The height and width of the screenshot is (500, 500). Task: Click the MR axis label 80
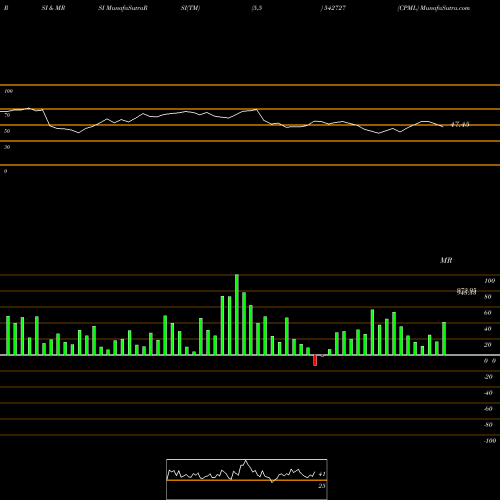(x=488, y=297)
